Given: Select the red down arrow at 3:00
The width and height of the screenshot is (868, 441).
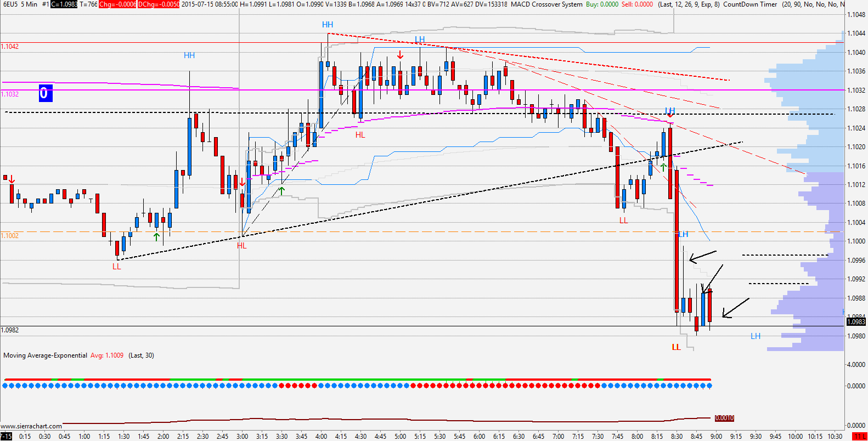Looking at the screenshot, I should point(243,182).
